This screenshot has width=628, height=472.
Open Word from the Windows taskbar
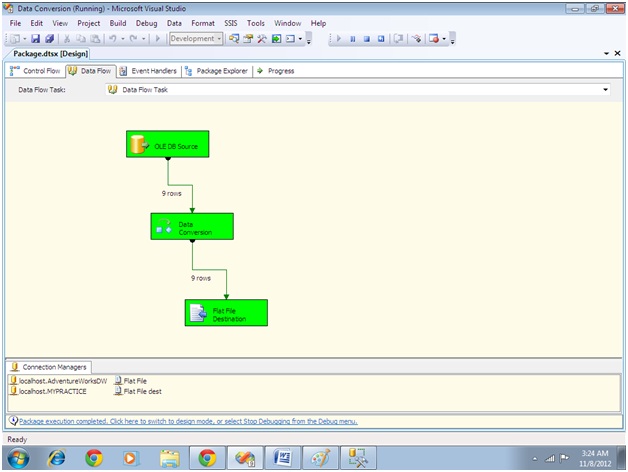[283, 457]
